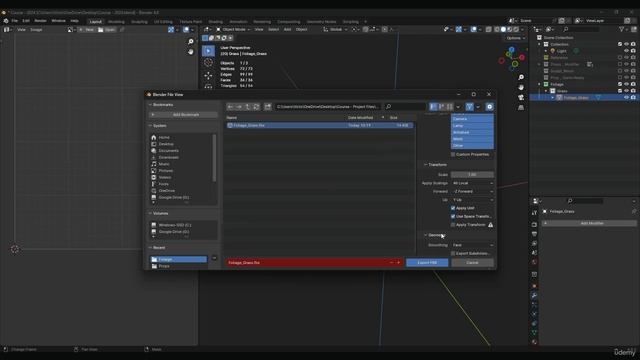The width and height of the screenshot is (640, 360).
Task: Toggle eye visibility of the Collection row
Action: point(626,44)
